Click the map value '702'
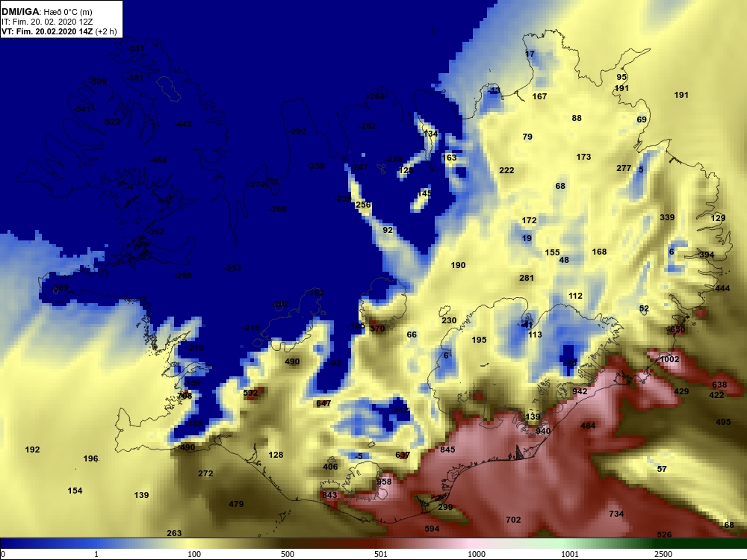Image resolution: width=747 pixels, height=560 pixels. click(x=513, y=520)
